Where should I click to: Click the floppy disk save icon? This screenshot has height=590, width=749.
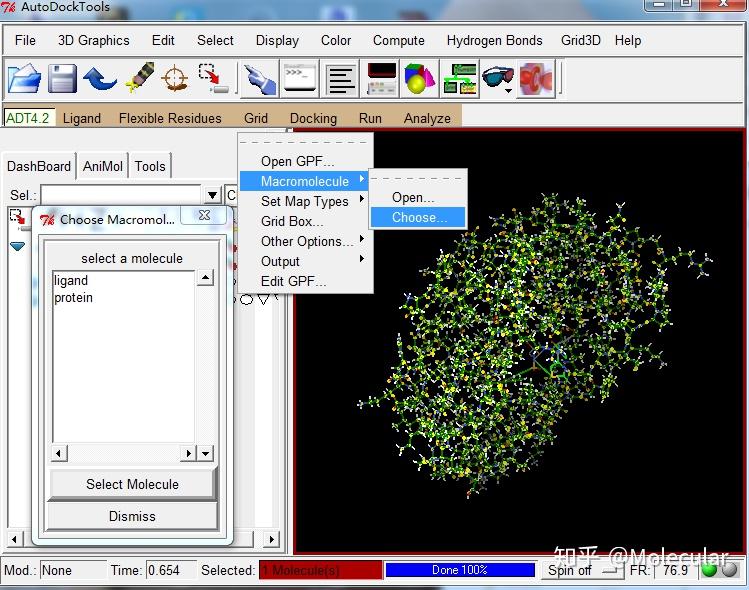pyautogui.click(x=63, y=78)
